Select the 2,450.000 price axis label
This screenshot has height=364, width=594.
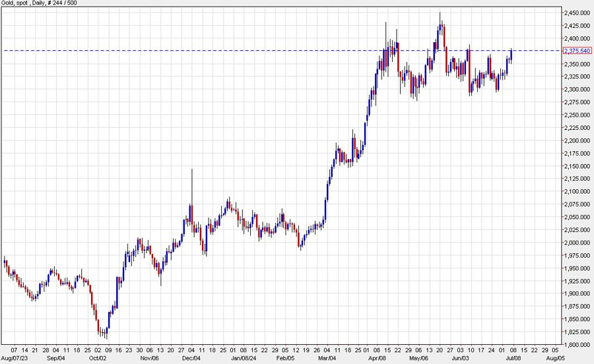pos(577,13)
